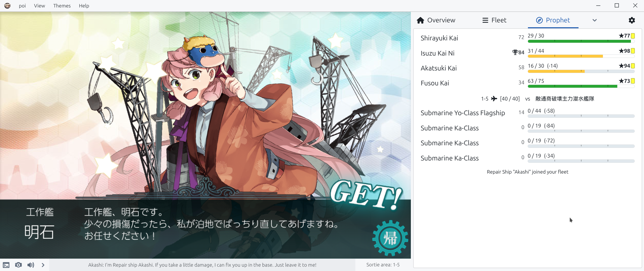Viewport: 644px width, 271px height.
Task: Open the poi menu
Action: pyautogui.click(x=22, y=6)
